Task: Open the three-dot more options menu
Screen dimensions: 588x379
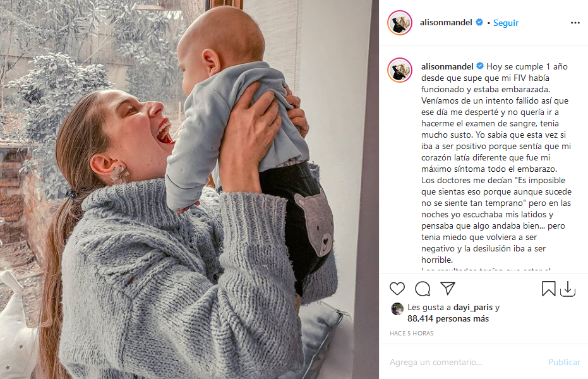Action: pos(575,23)
